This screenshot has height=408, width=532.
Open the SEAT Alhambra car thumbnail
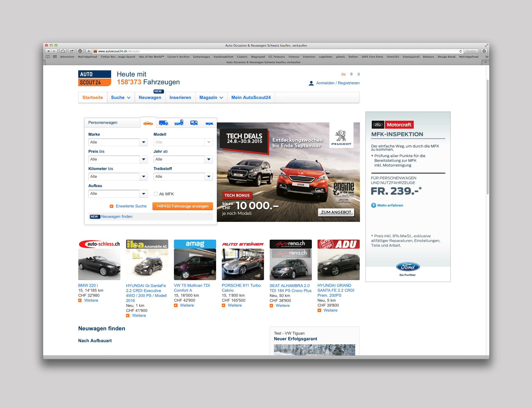(x=291, y=265)
